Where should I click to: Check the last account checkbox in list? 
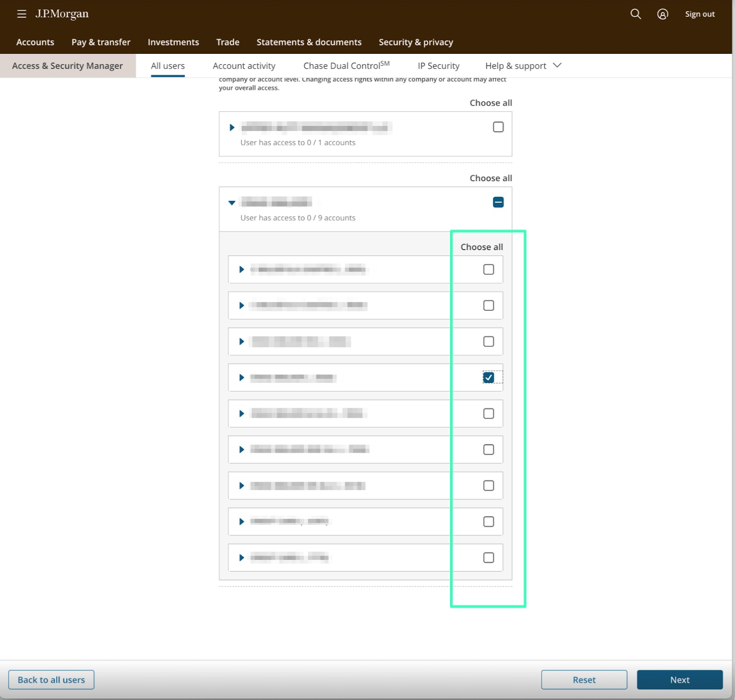click(488, 558)
